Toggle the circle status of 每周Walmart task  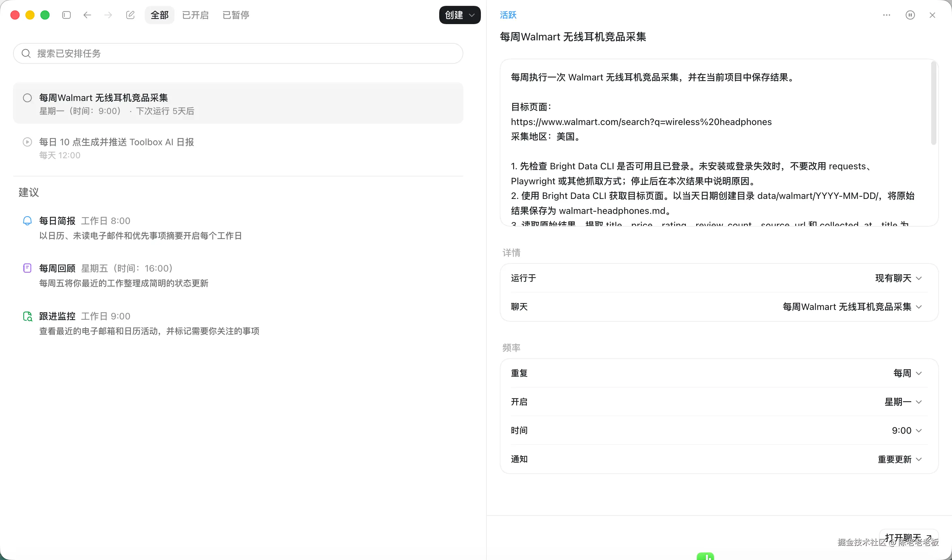pyautogui.click(x=27, y=98)
